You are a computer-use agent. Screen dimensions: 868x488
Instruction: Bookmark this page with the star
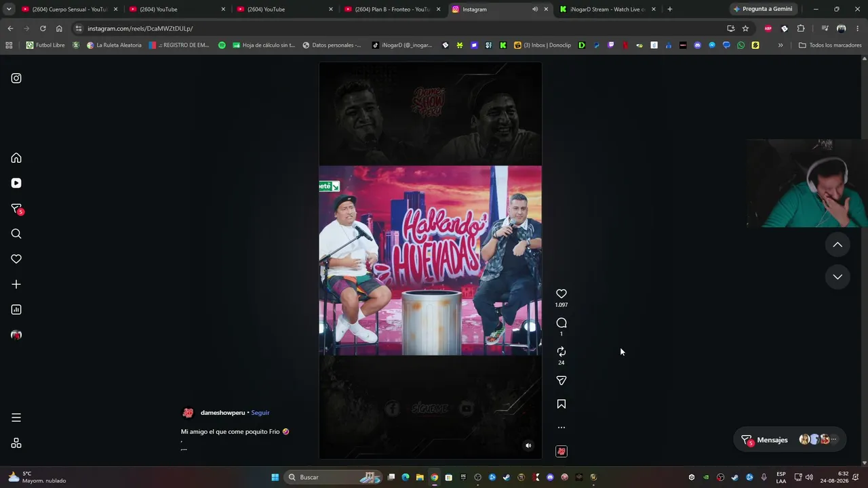click(745, 28)
